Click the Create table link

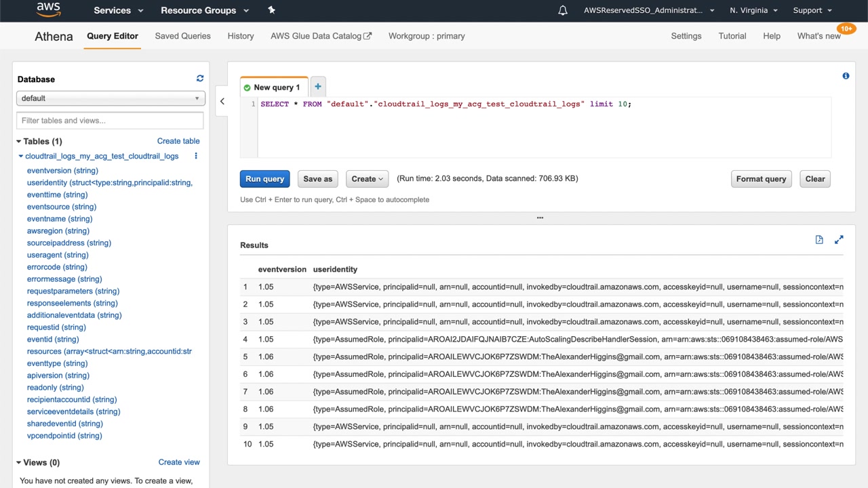click(178, 141)
